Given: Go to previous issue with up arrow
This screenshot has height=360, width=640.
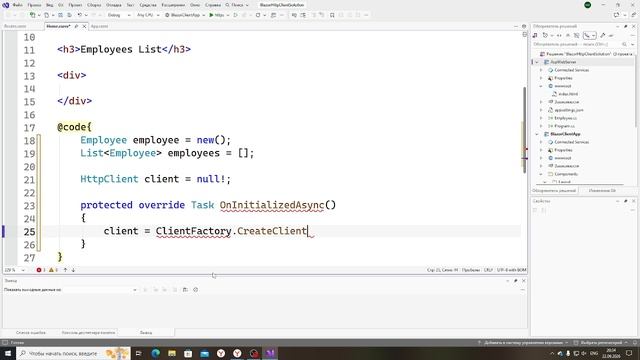Looking at the screenshot, I should [65, 270].
